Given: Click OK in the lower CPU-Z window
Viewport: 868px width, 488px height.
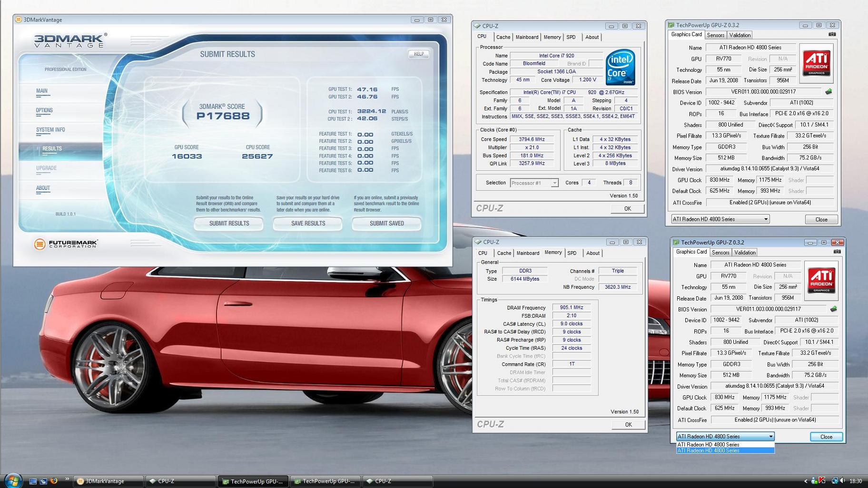Looking at the screenshot, I should [628, 425].
